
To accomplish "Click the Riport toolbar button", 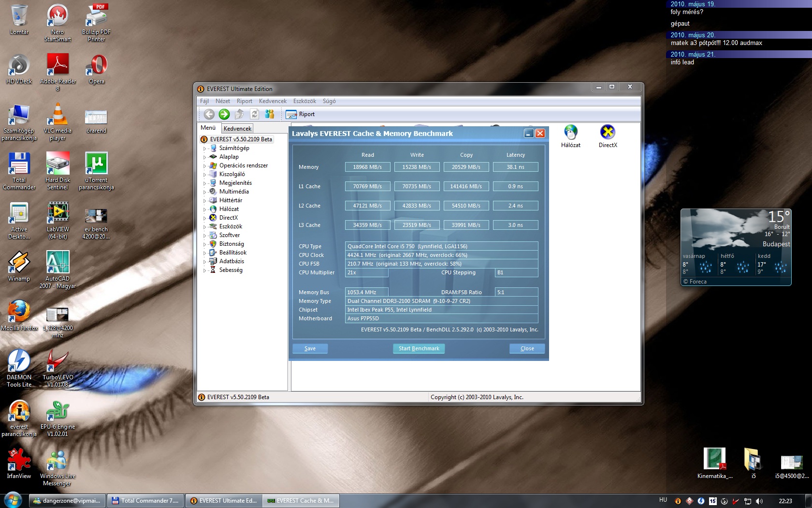I will (x=300, y=114).
